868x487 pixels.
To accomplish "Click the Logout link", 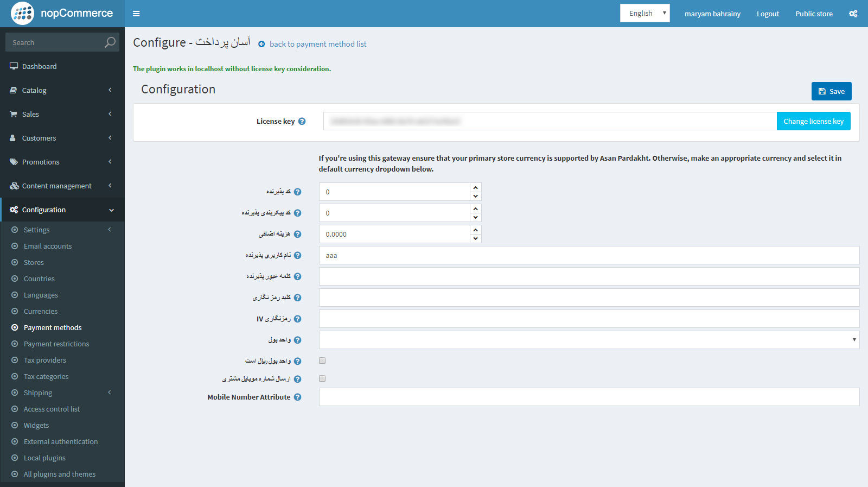I will (768, 14).
